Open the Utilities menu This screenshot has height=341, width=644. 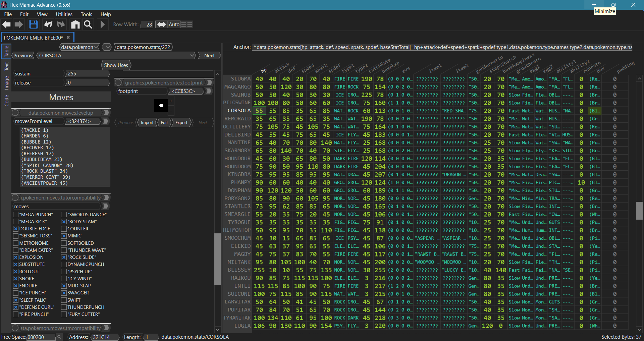point(64,14)
